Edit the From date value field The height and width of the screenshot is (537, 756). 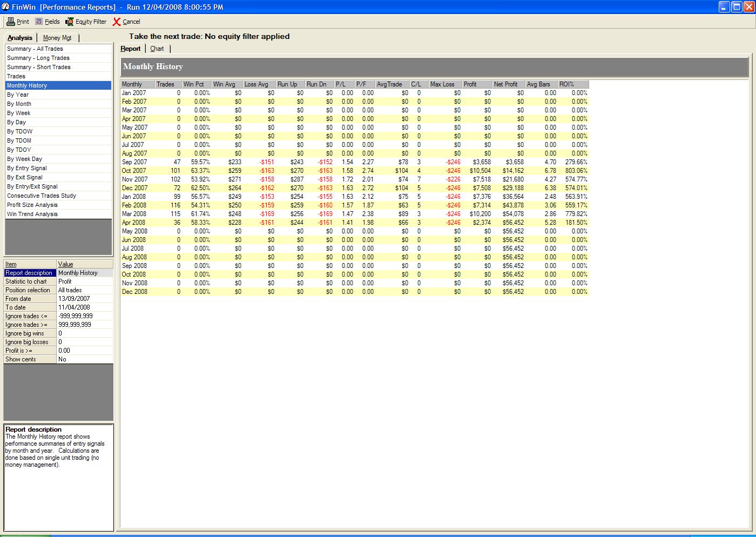tap(84, 299)
